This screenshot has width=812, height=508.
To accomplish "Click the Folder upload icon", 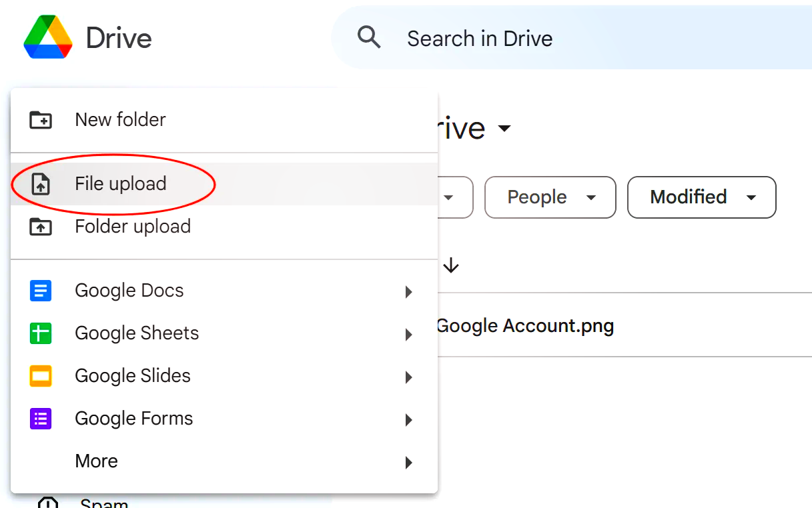I will pos(41,227).
